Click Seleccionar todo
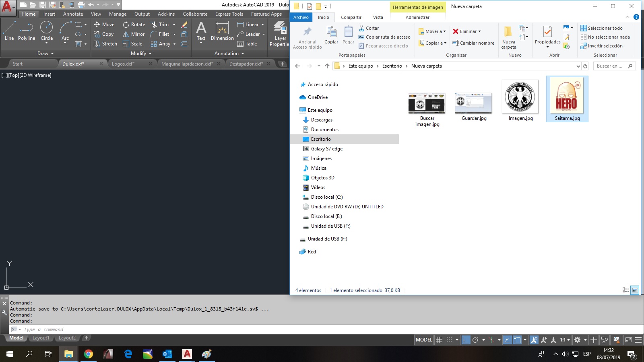The width and height of the screenshot is (644, 362). coord(601,28)
